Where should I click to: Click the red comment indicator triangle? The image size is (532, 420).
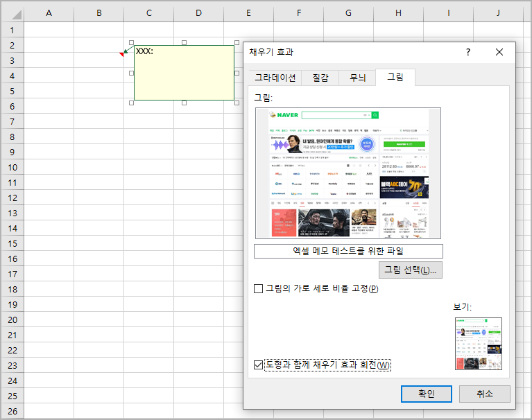pos(122,54)
